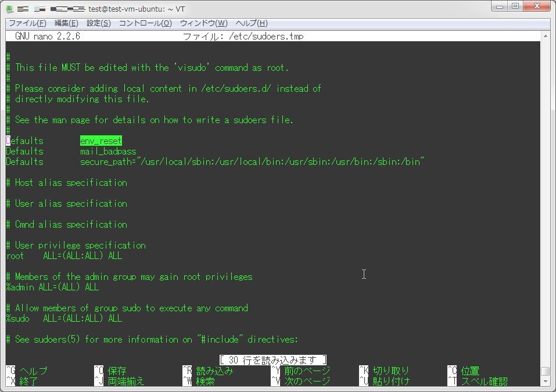Open the 編集(E) menu
The width and height of the screenshot is (556, 392).
(x=66, y=23)
